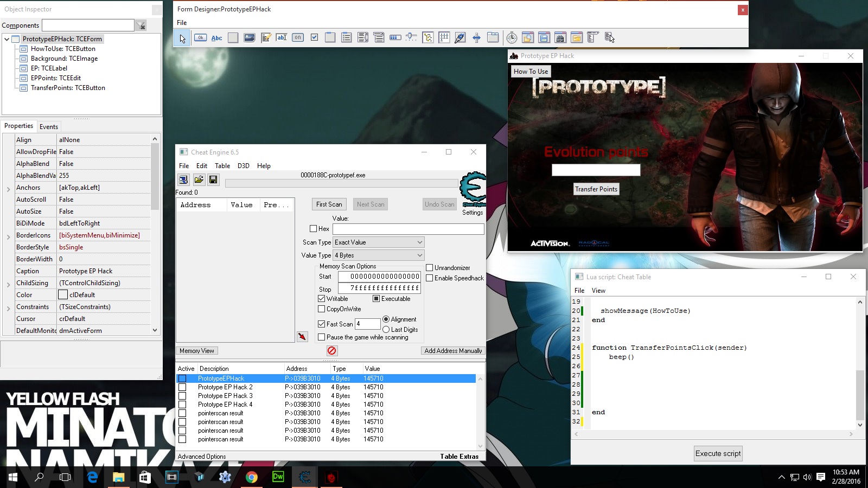Toggle Enable Speedhack checkbox
This screenshot has width=868, height=488.
point(430,278)
